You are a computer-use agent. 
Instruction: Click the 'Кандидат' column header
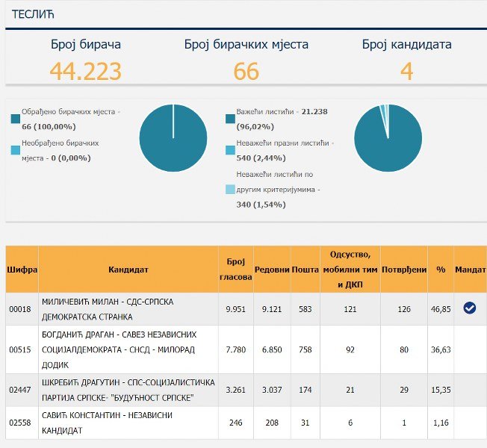point(128,269)
